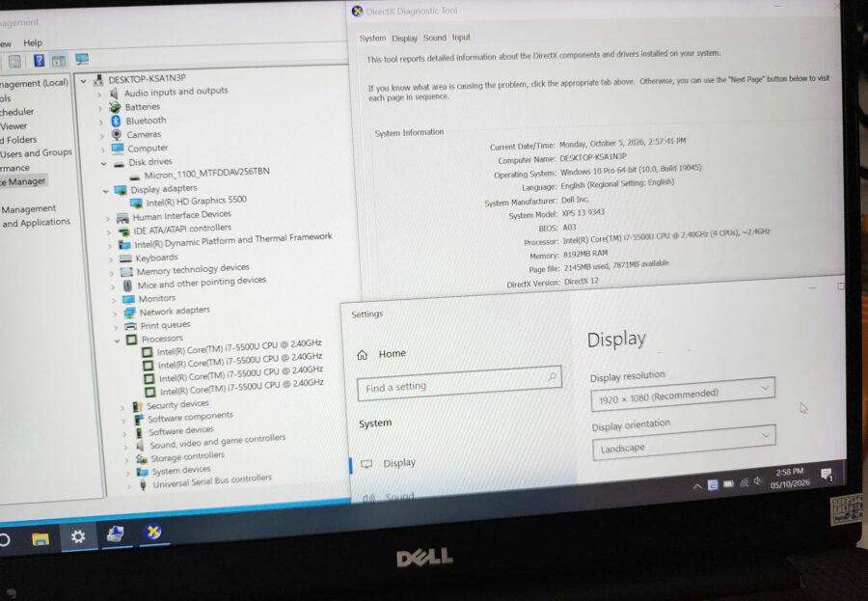Click the monitor icon in Computer Management toolbar
Screen dimensions: 868x601
click(x=82, y=59)
